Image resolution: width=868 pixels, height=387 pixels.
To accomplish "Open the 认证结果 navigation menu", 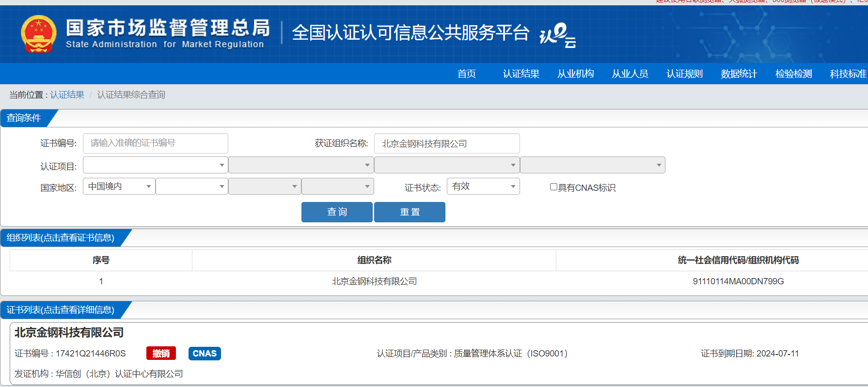I will tap(521, 74).
